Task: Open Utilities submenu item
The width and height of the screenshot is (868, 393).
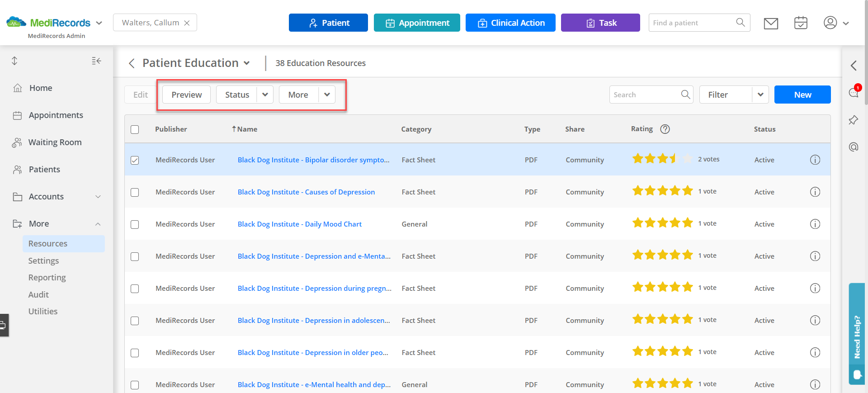Action: [x=43, y=311]
